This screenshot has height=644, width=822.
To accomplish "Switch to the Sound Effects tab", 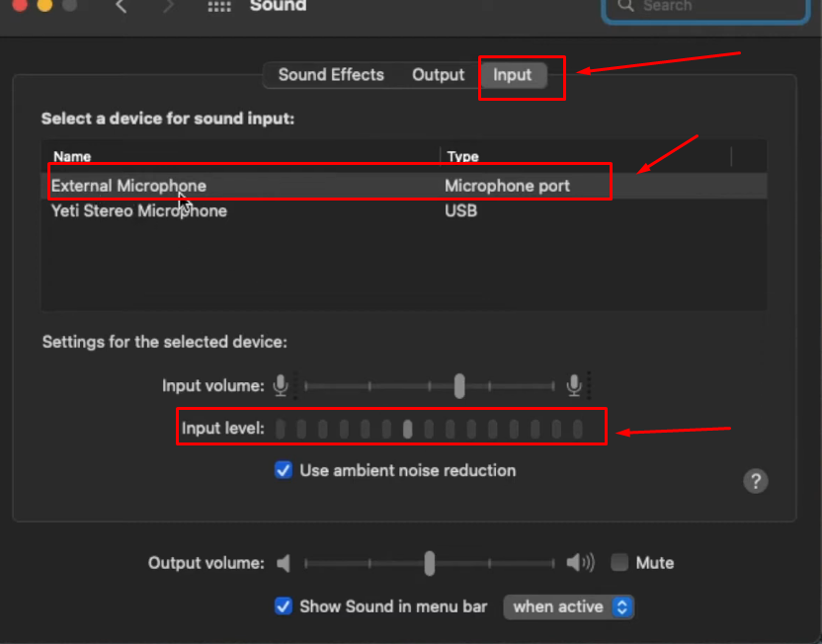I will (x=331, y=75).
